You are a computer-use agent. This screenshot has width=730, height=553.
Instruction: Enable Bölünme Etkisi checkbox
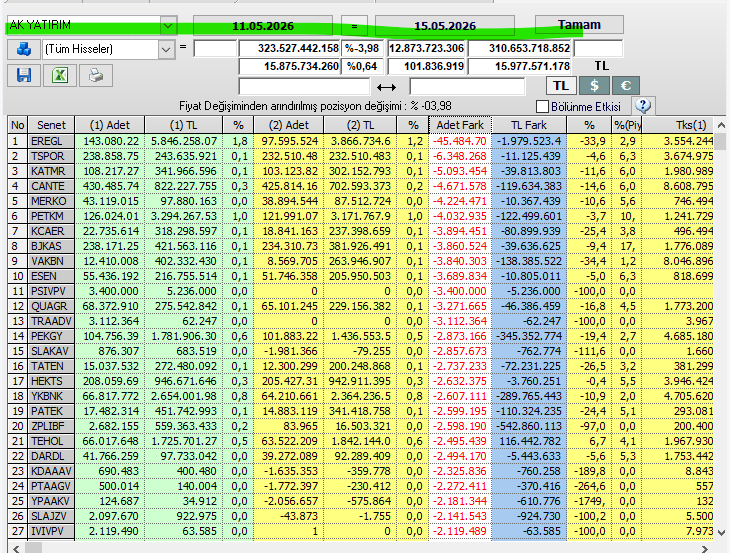click(x=542, y=107)
